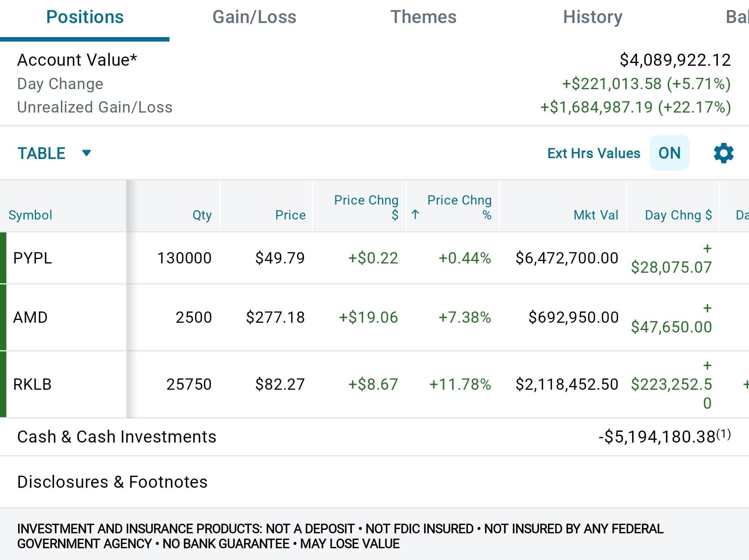Go to the History tab
Image resolution: width=749 pixels, height=560 pixels.
pos(592,17)
